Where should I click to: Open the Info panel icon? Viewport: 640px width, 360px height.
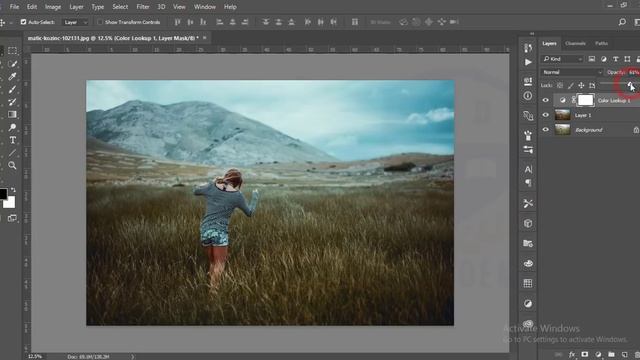[528, 96]
